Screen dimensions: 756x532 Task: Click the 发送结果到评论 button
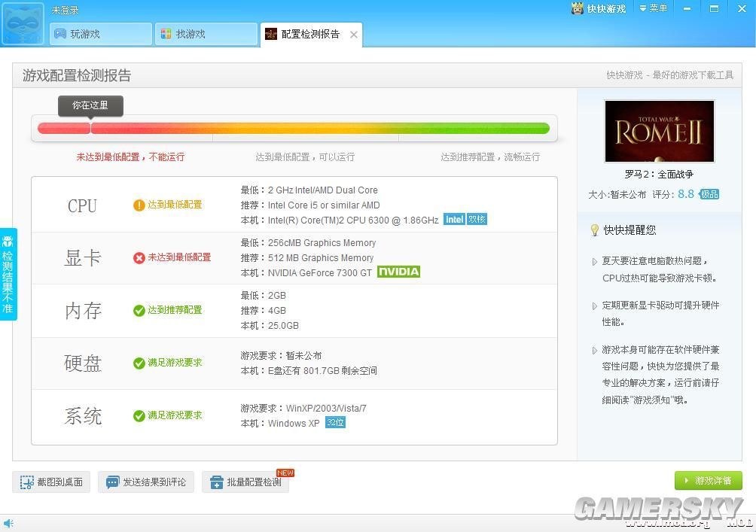pos(146,482)
